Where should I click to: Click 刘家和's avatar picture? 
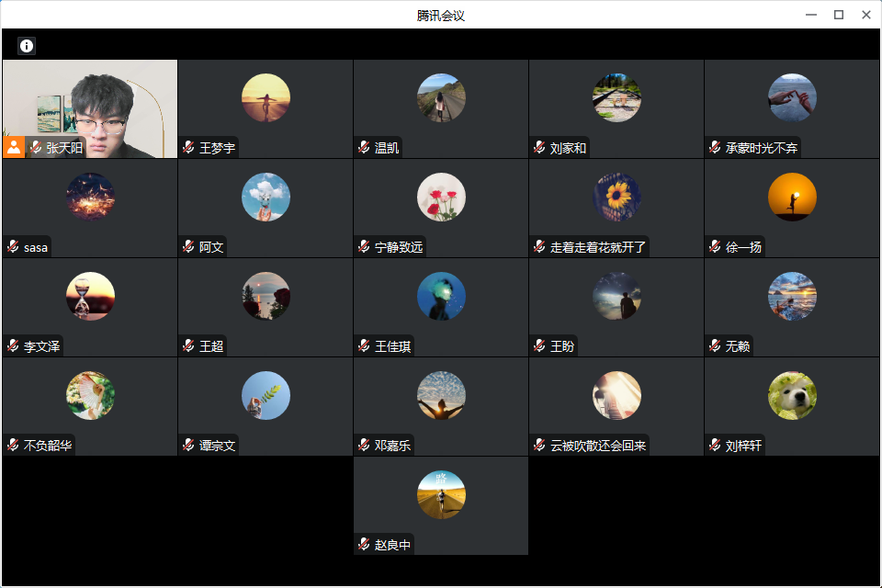pos(616,98)
